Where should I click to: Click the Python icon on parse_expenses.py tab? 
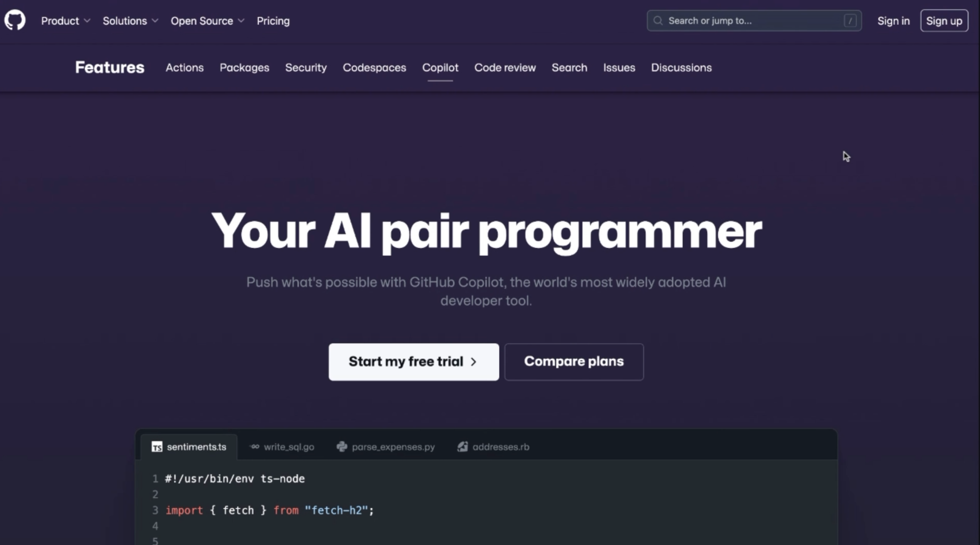pyautogui.click(x=342, y=447)
